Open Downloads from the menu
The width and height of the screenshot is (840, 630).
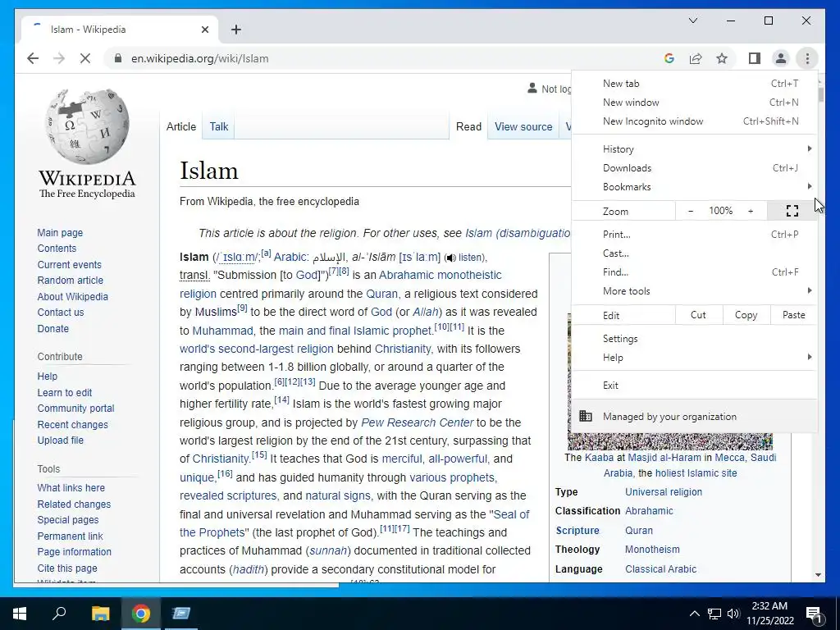pos(694,167)
